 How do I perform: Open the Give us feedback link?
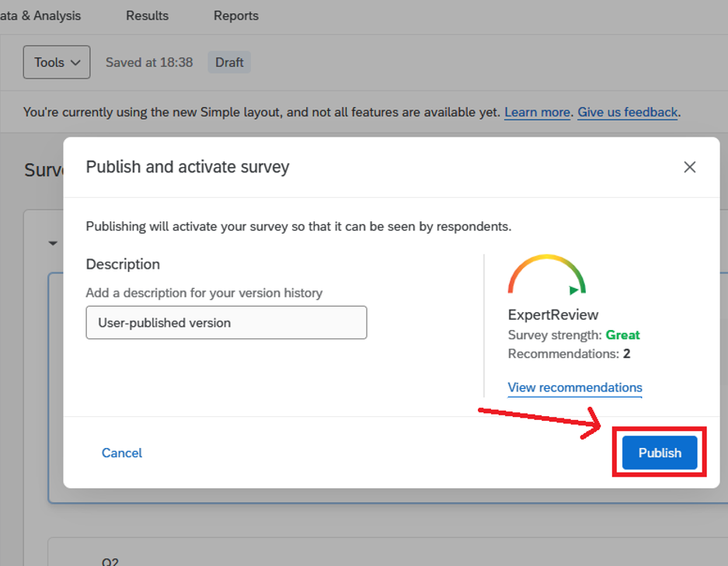[628, 113]
